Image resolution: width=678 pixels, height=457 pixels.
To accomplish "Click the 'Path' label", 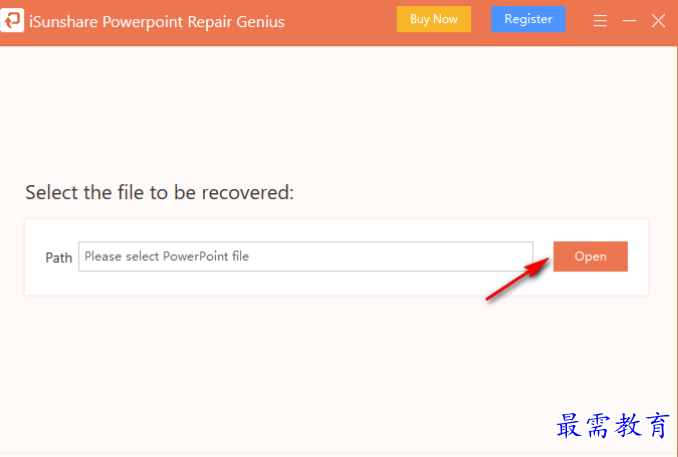I will 58,258.
